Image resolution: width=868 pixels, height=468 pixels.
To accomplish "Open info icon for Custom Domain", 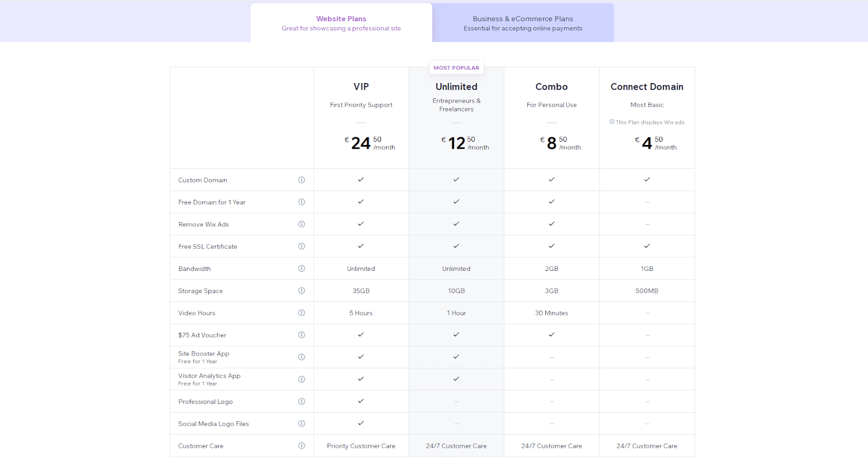I will click(x=302, y=180).
